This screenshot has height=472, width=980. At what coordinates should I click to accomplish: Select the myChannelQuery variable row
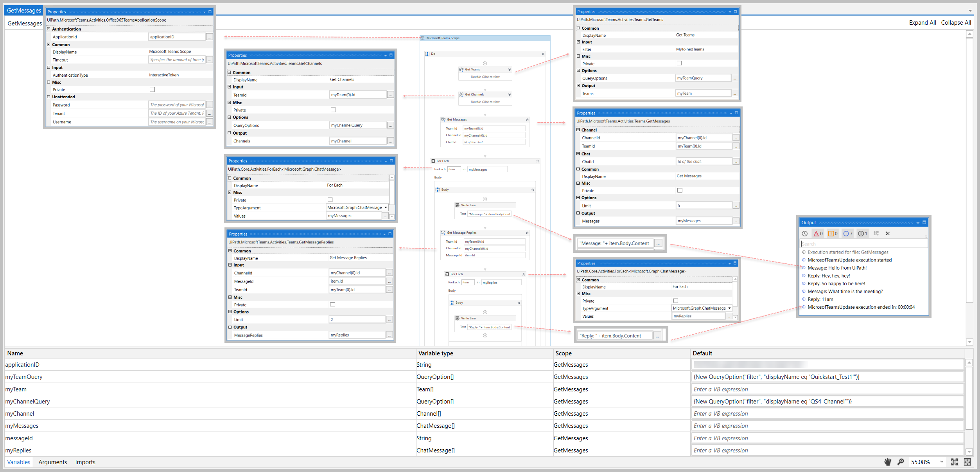484,402
